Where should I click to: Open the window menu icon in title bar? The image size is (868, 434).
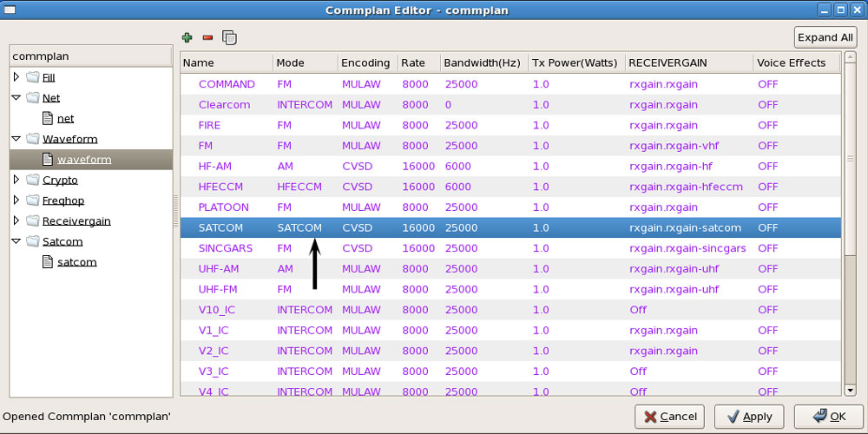click(9, 10)
